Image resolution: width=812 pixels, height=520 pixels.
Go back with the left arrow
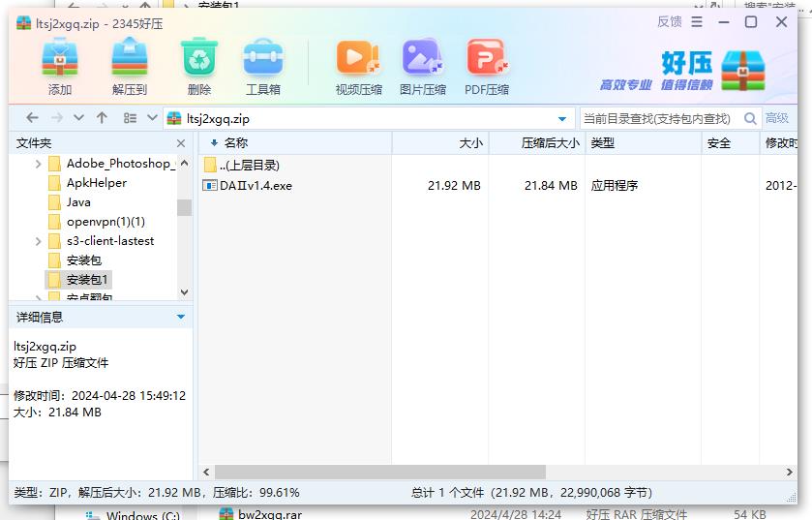coord(32,118)
